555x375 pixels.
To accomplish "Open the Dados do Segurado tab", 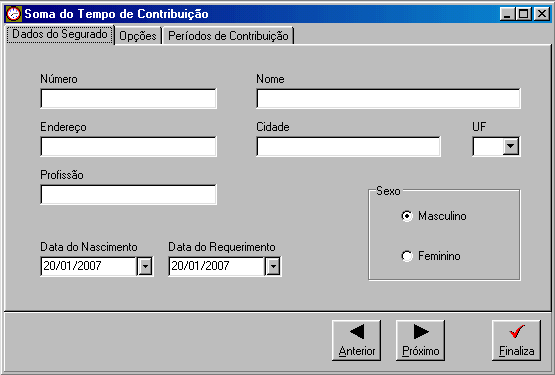I will (x=60, y=34).
